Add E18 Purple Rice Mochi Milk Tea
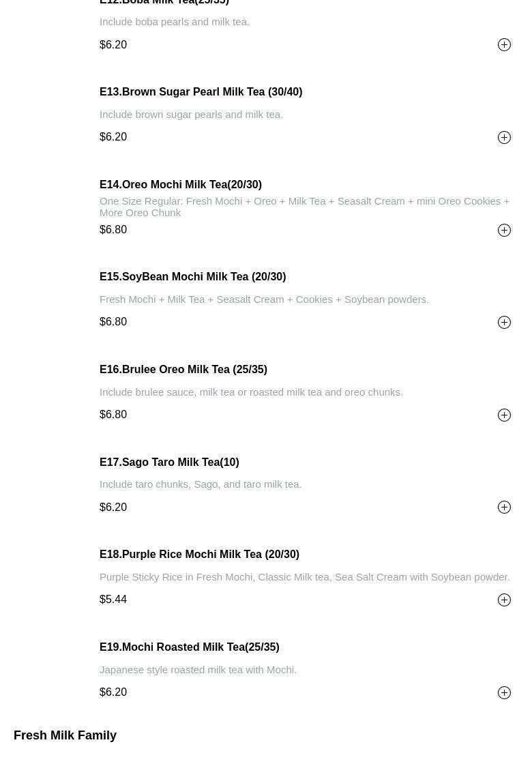 504,600
